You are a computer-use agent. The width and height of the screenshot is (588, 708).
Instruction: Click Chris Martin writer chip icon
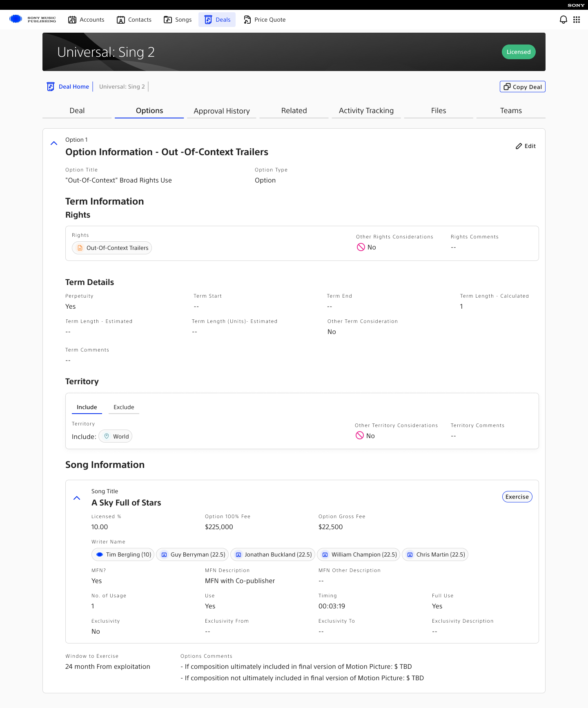[x=410, y=554]
